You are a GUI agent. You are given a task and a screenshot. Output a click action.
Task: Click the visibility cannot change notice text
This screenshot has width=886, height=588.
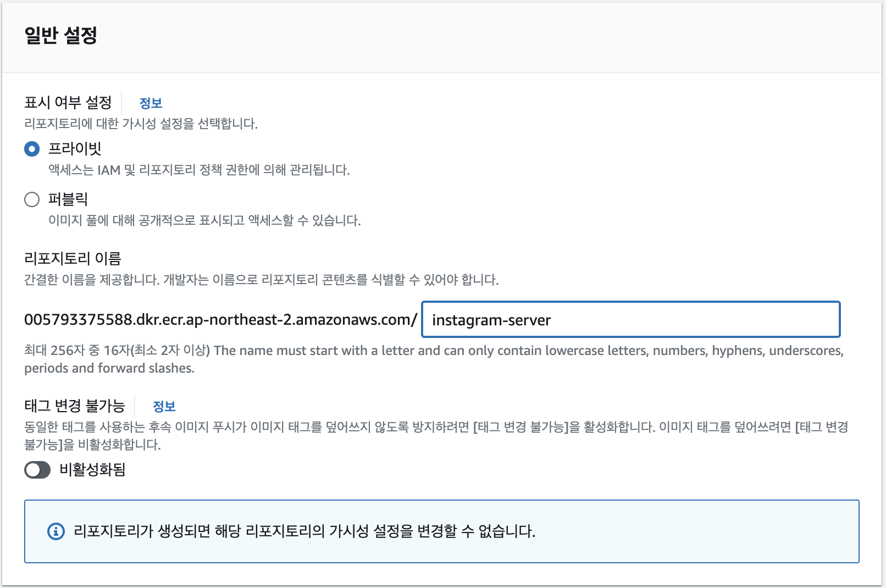click(x=304, y=531)
